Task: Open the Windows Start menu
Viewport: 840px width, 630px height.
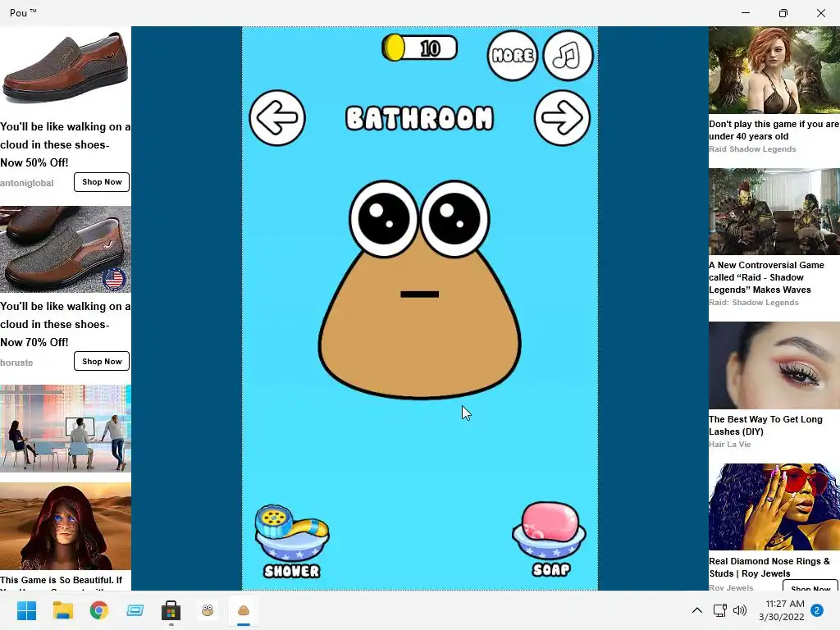Action: [x=26, y=610]
